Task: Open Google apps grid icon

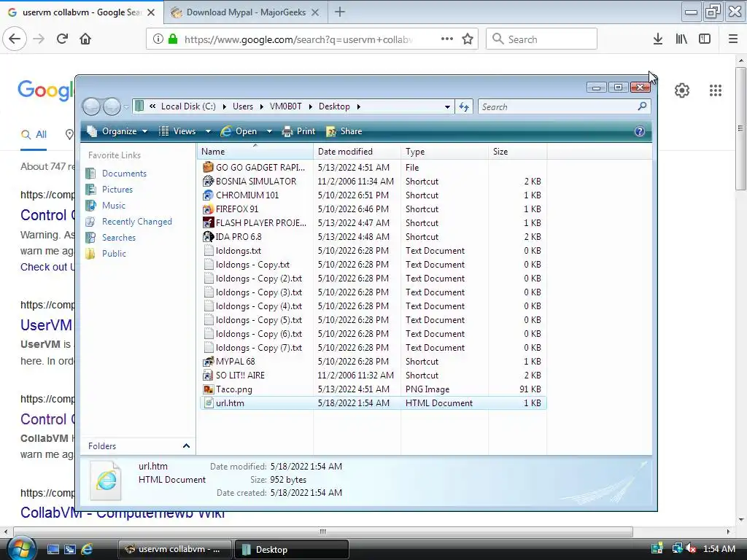Action: 716,90
